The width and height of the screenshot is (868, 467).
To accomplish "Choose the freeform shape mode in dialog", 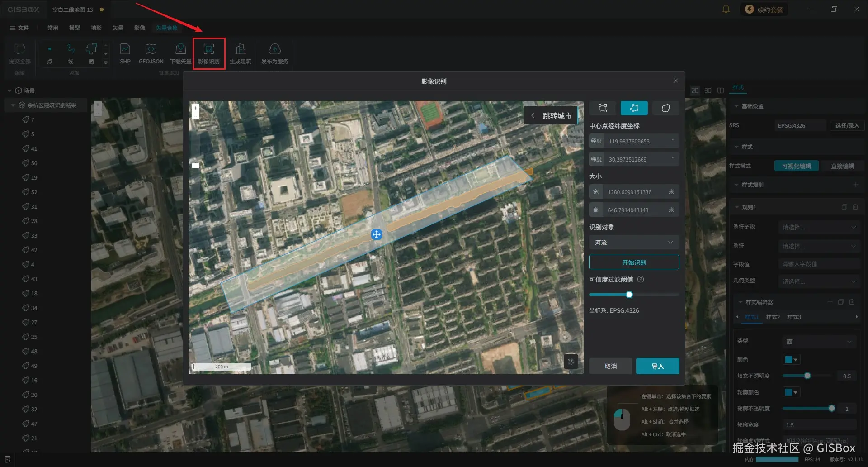I will [666, 108].
